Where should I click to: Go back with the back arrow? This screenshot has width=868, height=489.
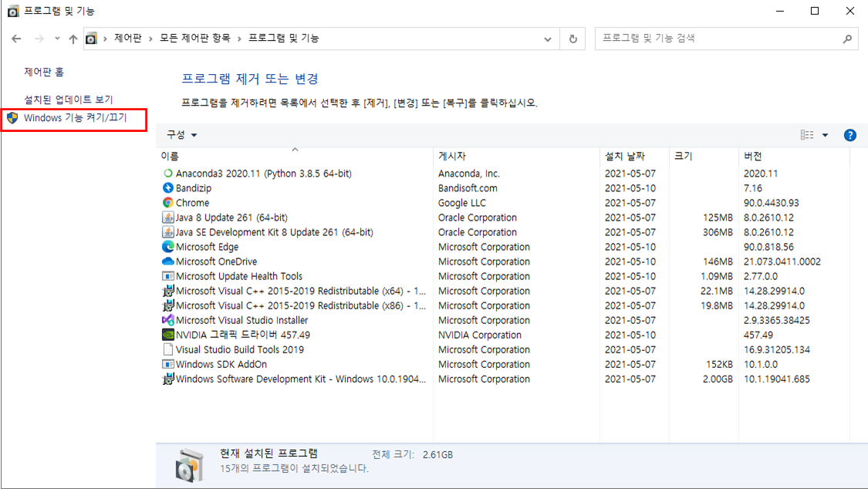click(x=16, y=38)
